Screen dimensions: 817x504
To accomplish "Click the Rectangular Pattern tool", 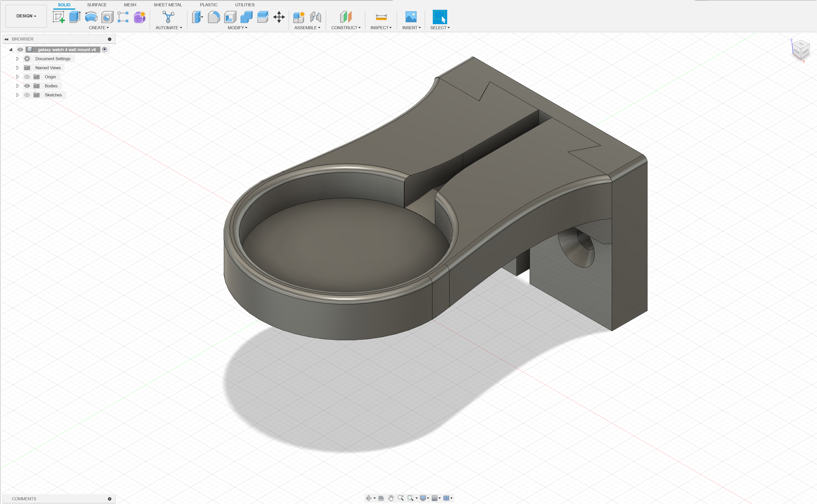I will click(x=123, y=17).
